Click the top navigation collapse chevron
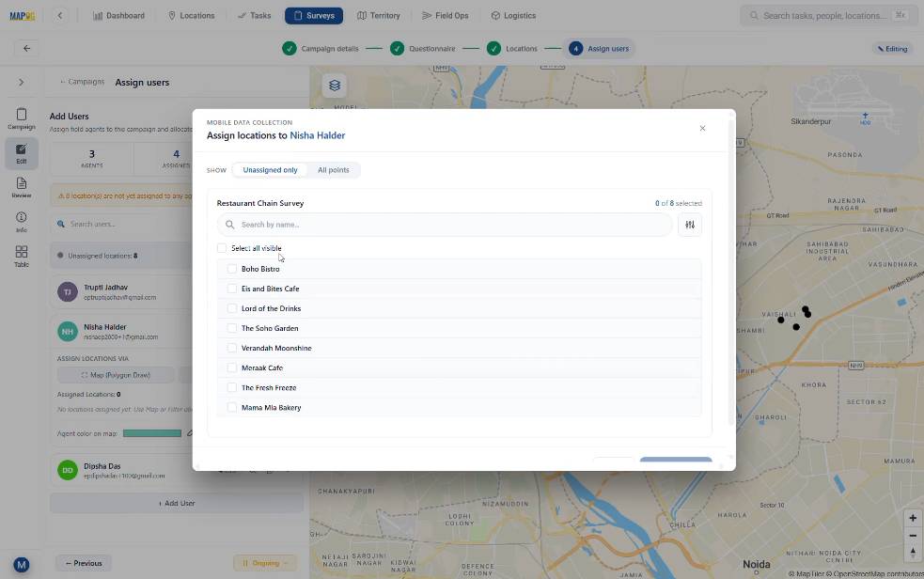 tap(59, 15)
